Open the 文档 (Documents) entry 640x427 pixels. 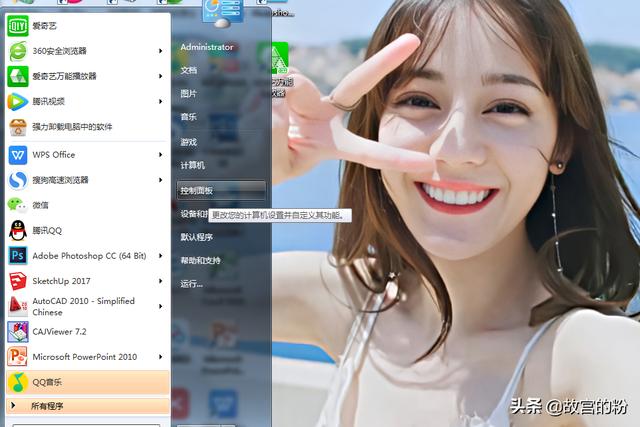click(x=189, y=70)
